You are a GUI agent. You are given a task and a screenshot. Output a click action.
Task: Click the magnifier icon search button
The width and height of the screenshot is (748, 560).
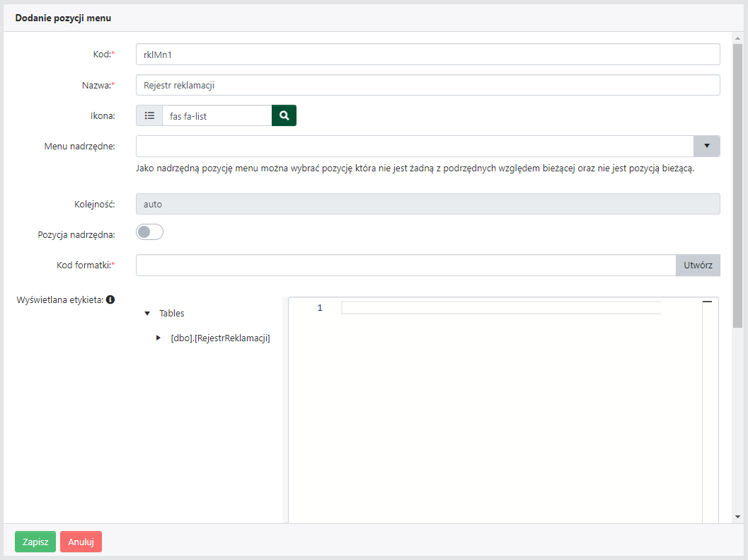point(284,115)
